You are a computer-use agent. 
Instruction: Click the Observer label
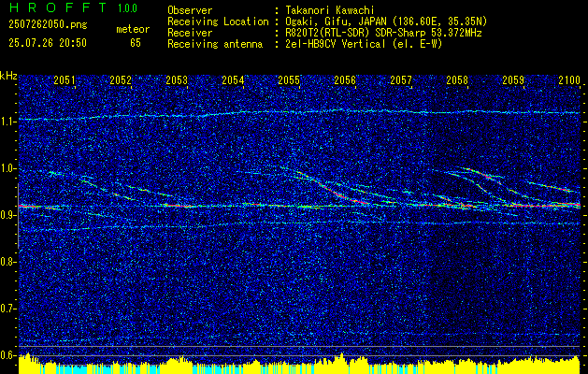190,10
